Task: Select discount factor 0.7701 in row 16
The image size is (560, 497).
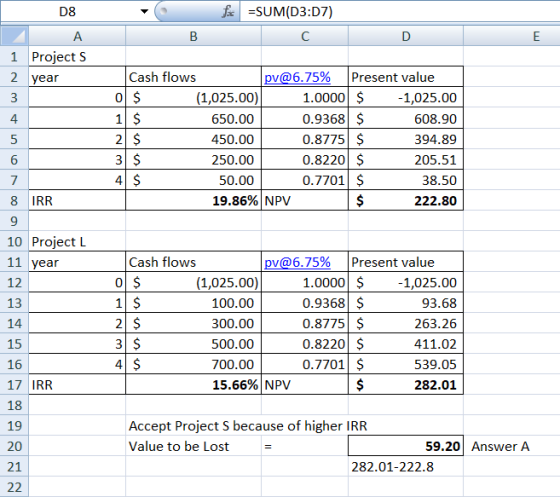Action: [305, 364]
